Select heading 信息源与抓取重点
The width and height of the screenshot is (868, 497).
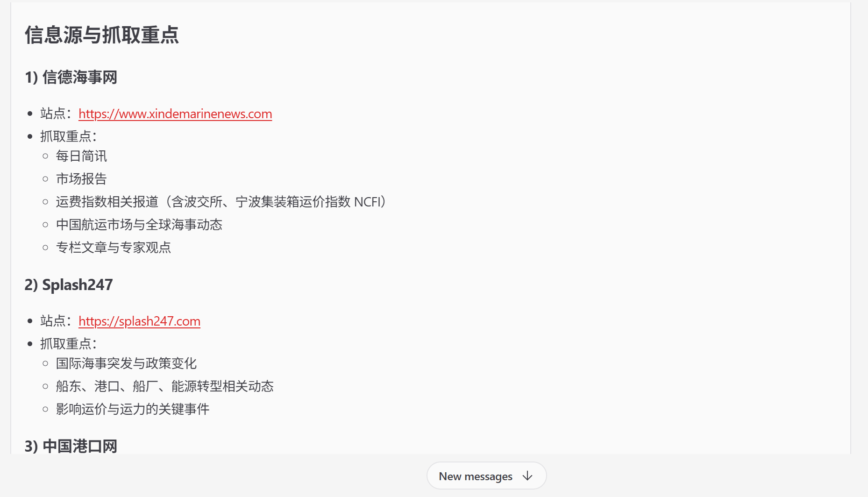(x=102, y=35)
